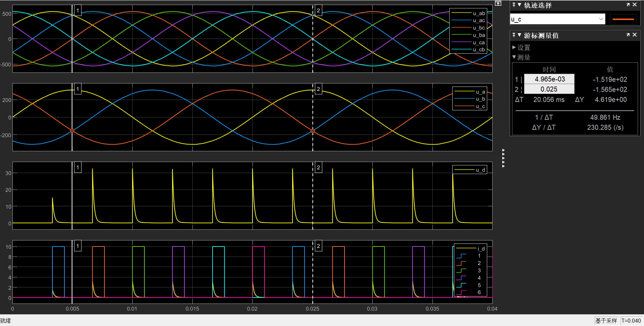
Task: Click the 49.861 Hz frequency value
Action: pos(605,117)
